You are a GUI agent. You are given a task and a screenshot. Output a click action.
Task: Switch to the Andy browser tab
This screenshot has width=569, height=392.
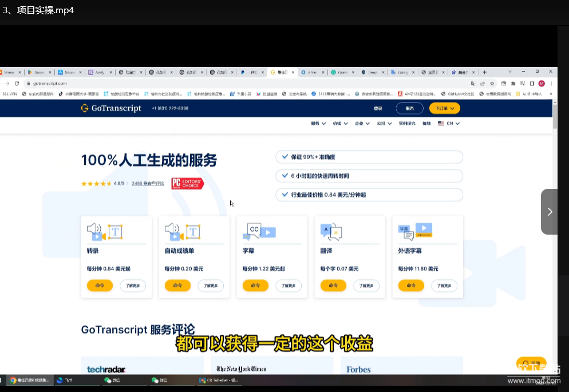point(100,72)
